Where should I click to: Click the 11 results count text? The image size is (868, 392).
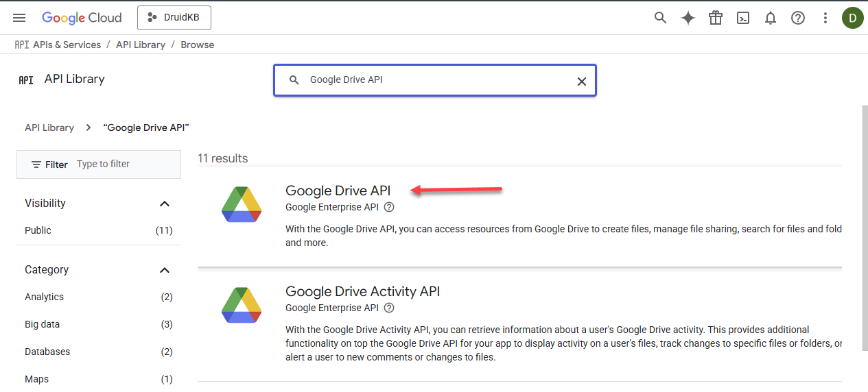pyautogui.click(x=223, y=158)
